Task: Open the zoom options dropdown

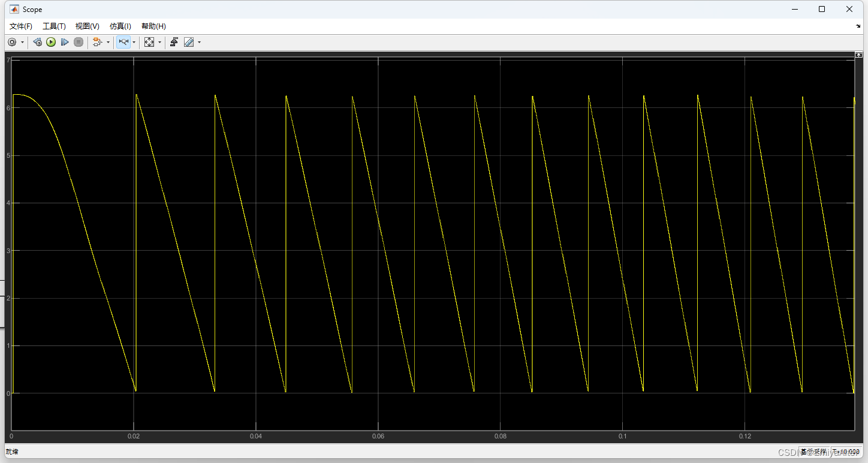Action: [134, 42]
